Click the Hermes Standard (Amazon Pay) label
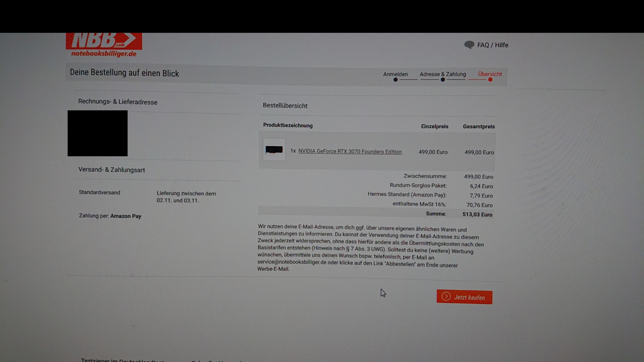This screenshot has width=644, height=362. coord(407,195)
